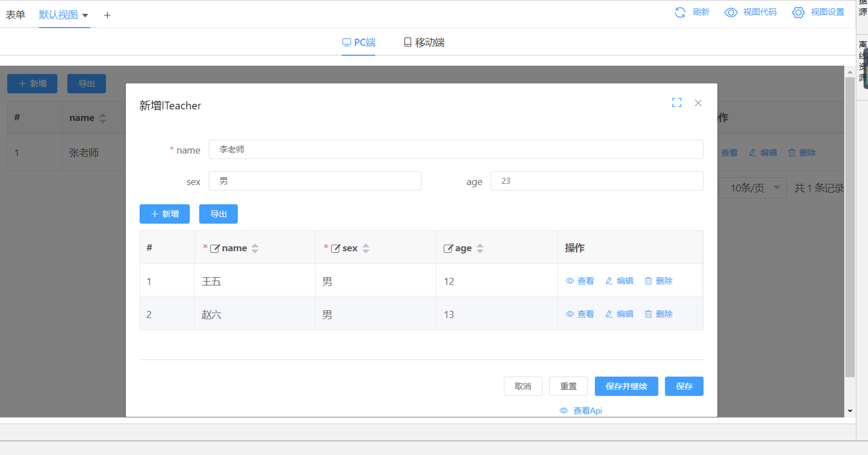Show view code via eye icon
868x455 pixels.
click(x=731, y=12)
